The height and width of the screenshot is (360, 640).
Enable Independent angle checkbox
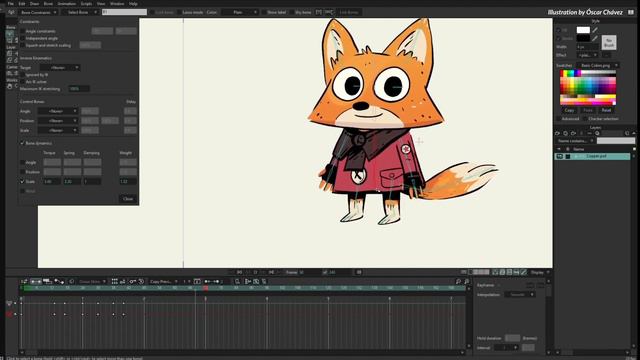click(22, 38)
